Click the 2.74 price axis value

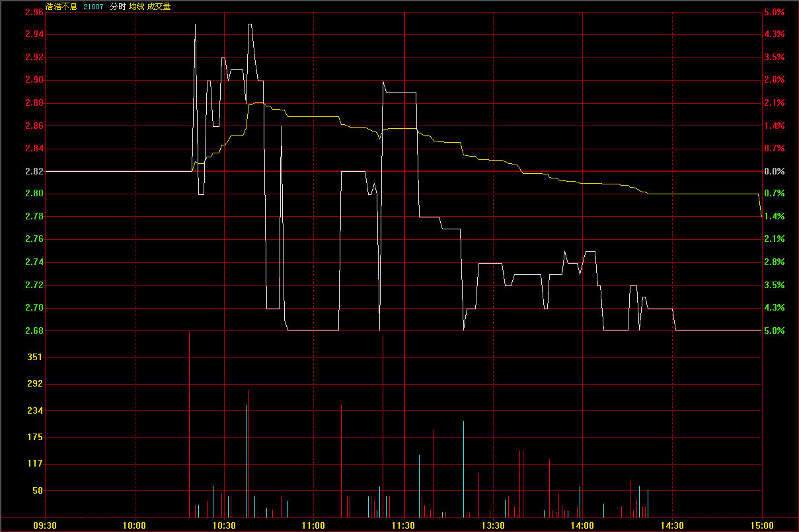34,262
